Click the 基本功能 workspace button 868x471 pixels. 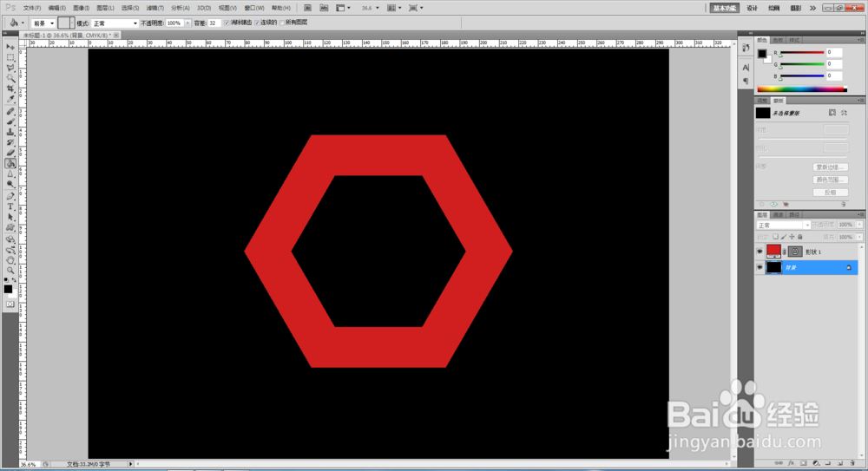pos(725,9)
